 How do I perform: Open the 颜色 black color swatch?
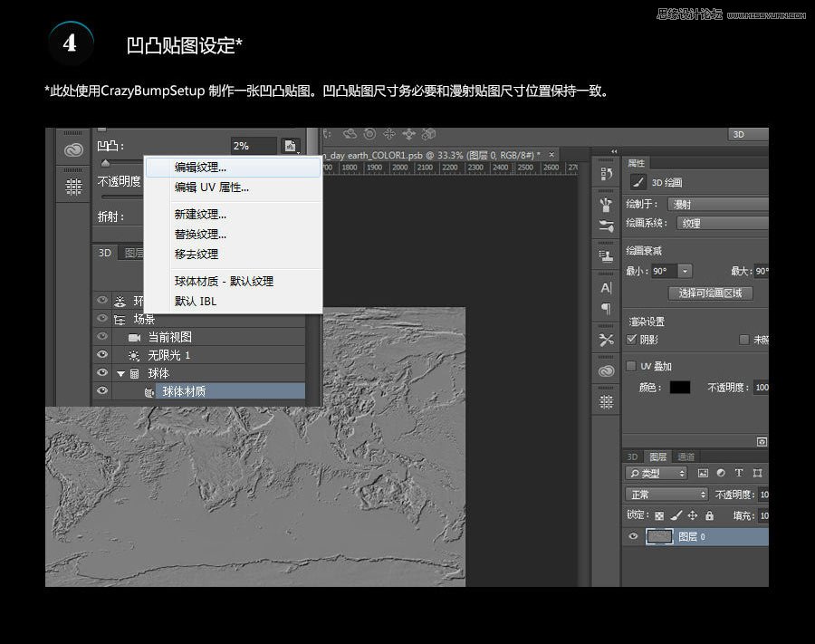point(680,388)
